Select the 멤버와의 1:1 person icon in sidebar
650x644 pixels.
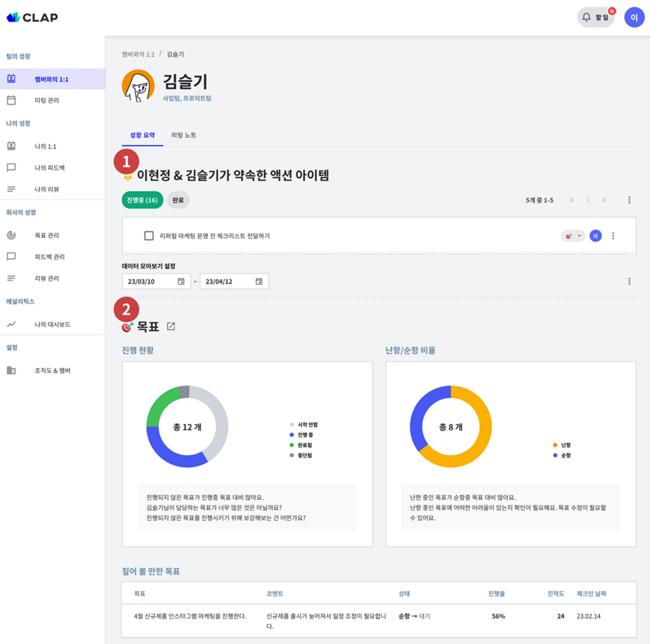[12, 78]
